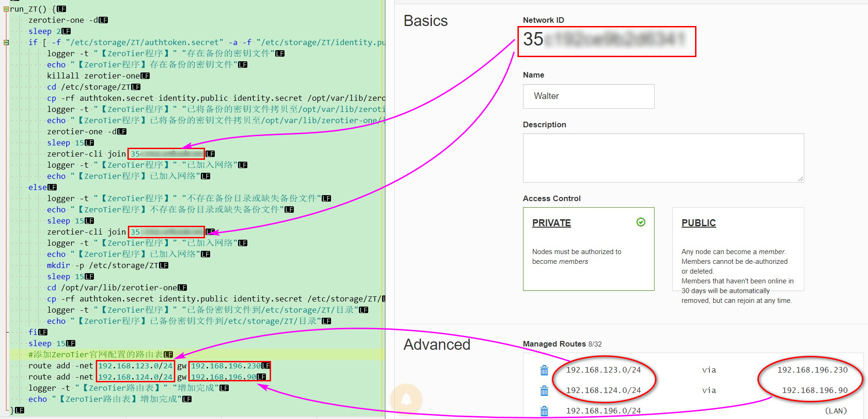Click the Advanced section heading
Image resolution: width=868 pixels, height=419 pixels.
[437, 345]
